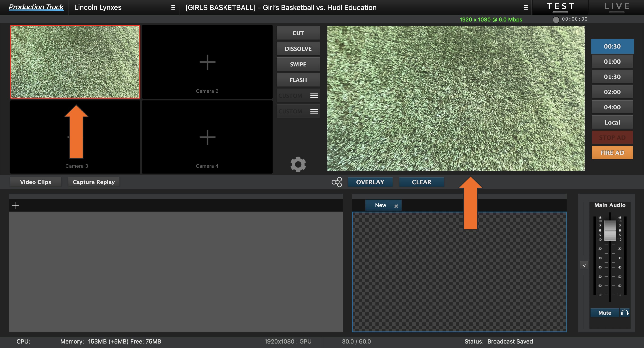Image resolution: width=644 pixels, height=348 pixels.
Task: Click the program output preview
Action: pyautogui.click(x=456, y=98)
